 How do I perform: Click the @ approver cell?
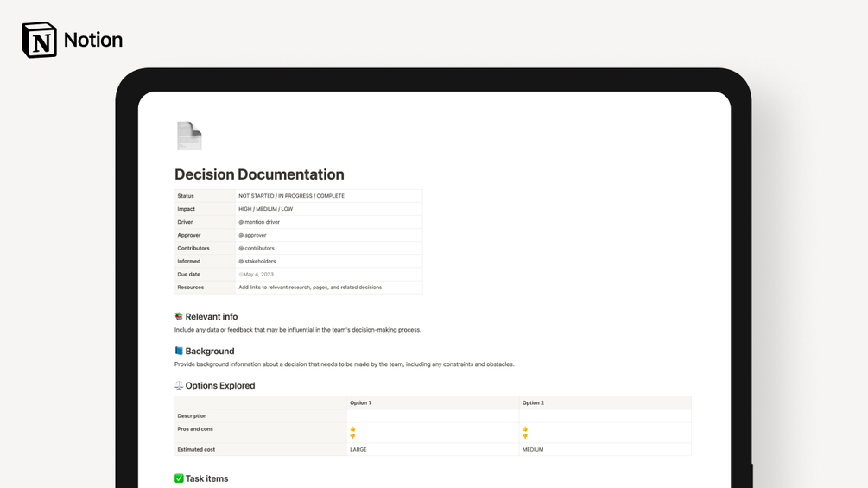[329, 235]
